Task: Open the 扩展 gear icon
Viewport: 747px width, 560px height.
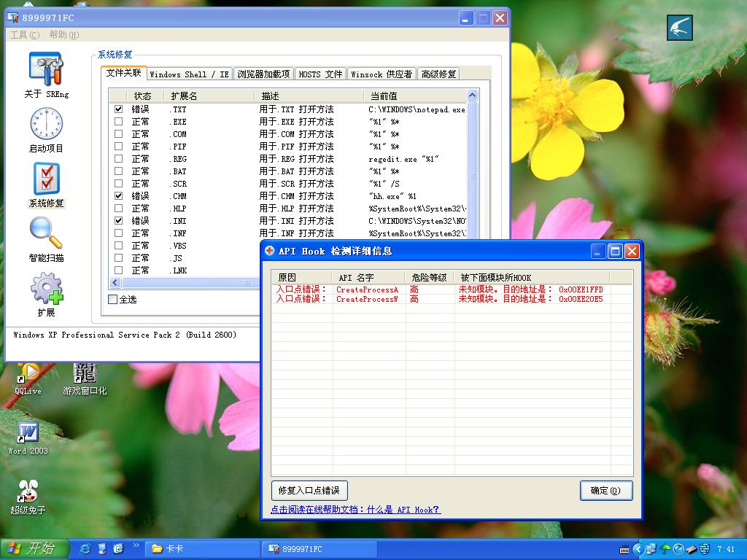Action: tap(46, 289)
